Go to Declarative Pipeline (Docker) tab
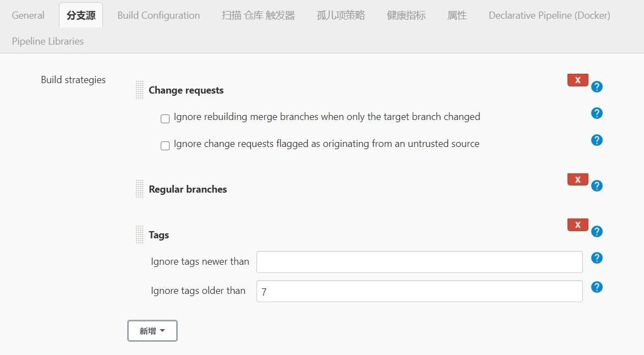Image resolution: width=644 pixels, height=355 pixels. pos(549,15)
